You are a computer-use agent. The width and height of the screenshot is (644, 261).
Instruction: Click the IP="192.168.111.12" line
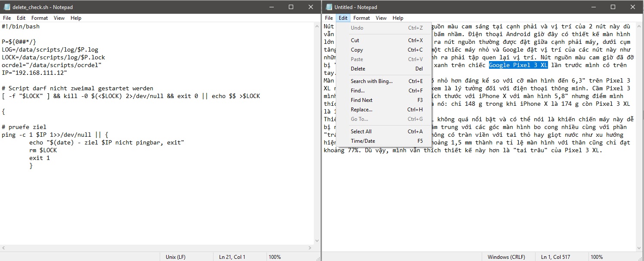[x=34, y=73]
